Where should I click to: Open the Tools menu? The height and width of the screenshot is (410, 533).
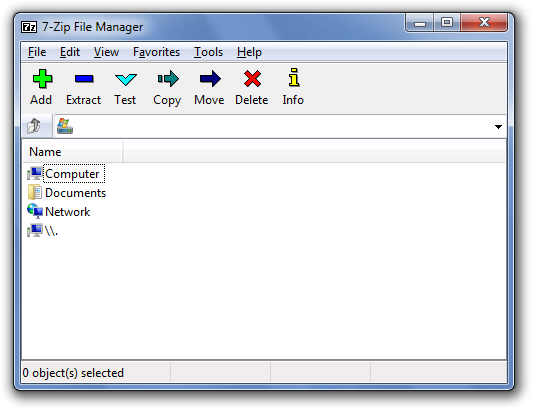[x=208, y=52]
